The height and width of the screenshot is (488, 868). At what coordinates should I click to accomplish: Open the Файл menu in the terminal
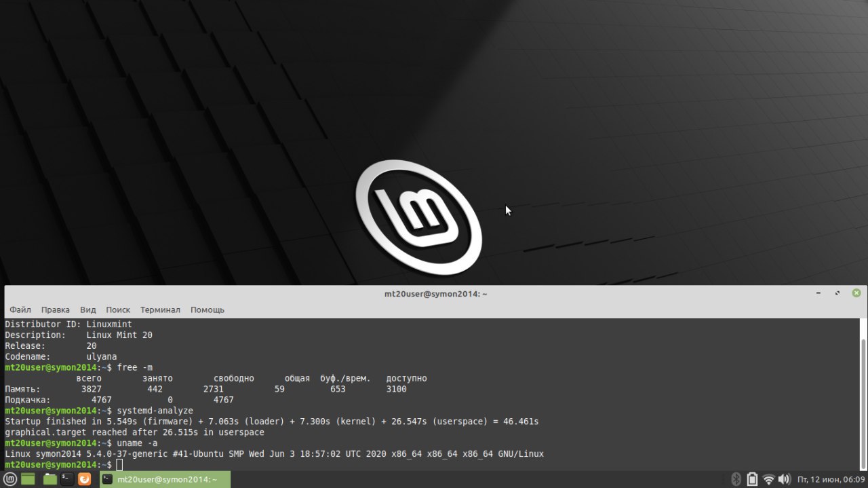(20, 309)
